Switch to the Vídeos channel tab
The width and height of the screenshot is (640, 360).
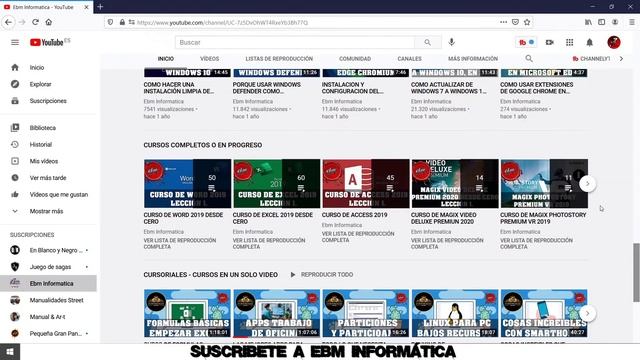(209, 59)
